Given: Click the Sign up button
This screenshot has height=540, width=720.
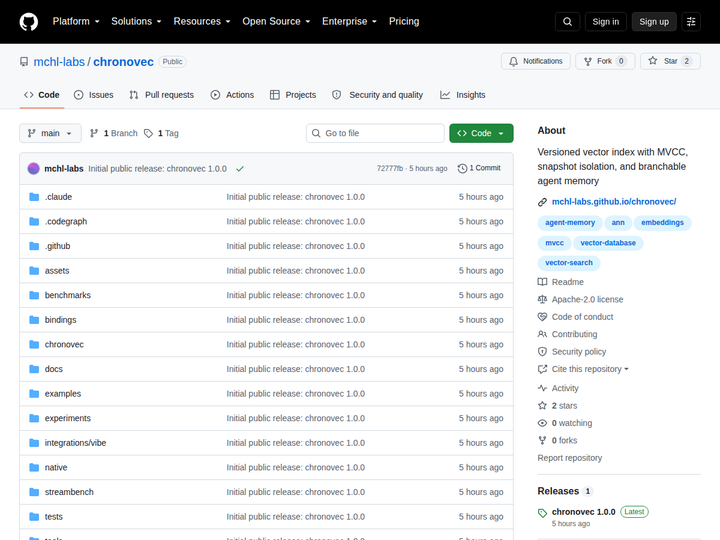Looking at the screenshot, I should click(x=654, y=22).
